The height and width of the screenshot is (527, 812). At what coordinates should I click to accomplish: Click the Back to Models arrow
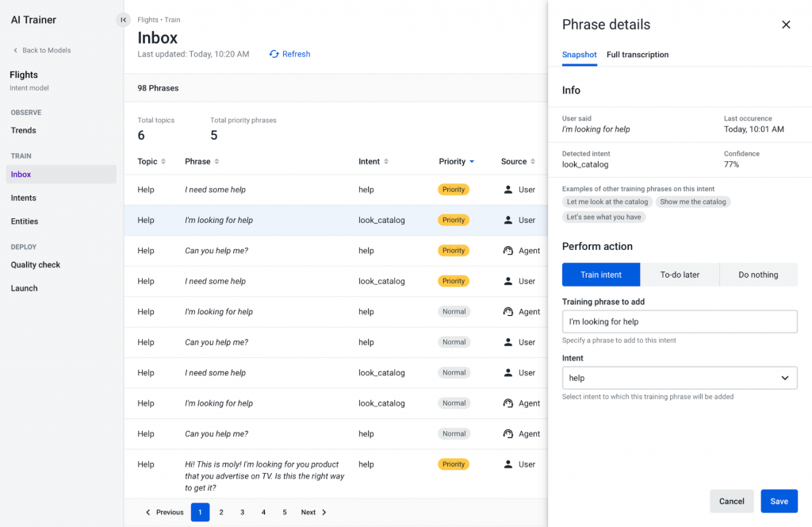tap(15, 50)
